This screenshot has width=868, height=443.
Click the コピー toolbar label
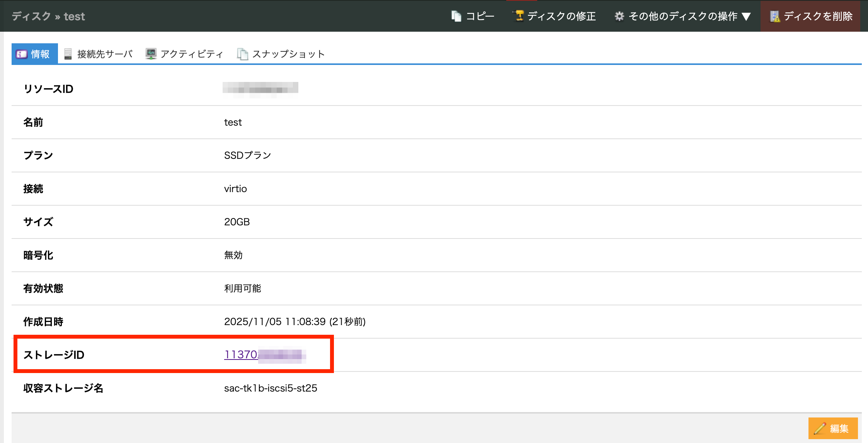pyautogui.click(x=480, y=16)
